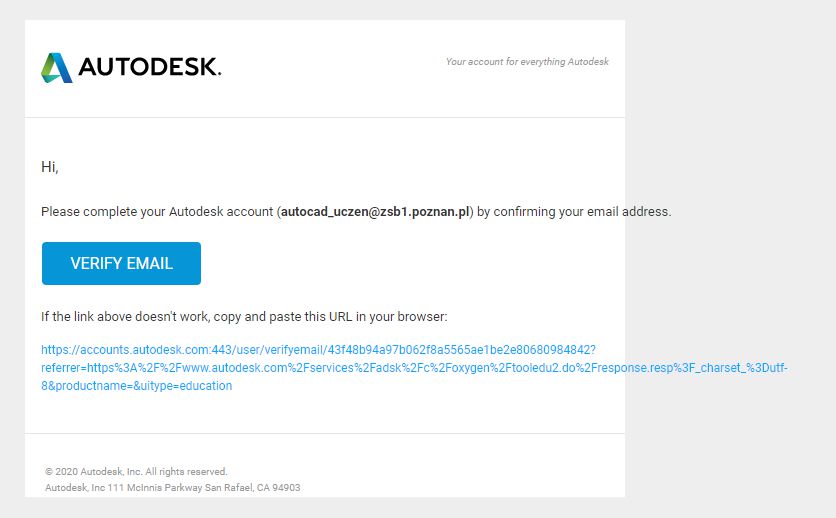Click the divider line above the footer
The width and height of the screenshot is (836, 518).
[325, 434]
